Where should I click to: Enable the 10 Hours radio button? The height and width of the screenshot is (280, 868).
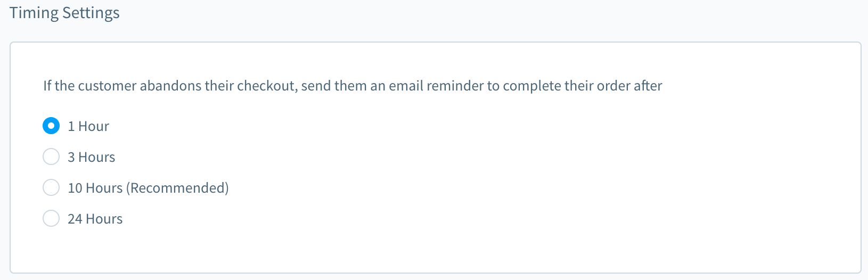pyautogui.click(x=51, y=188)
